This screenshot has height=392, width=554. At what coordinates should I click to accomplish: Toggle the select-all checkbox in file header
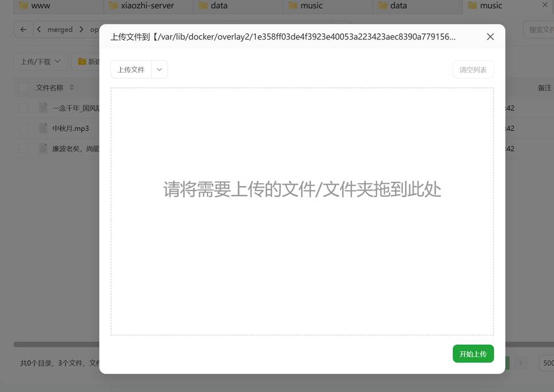[24, 88]
